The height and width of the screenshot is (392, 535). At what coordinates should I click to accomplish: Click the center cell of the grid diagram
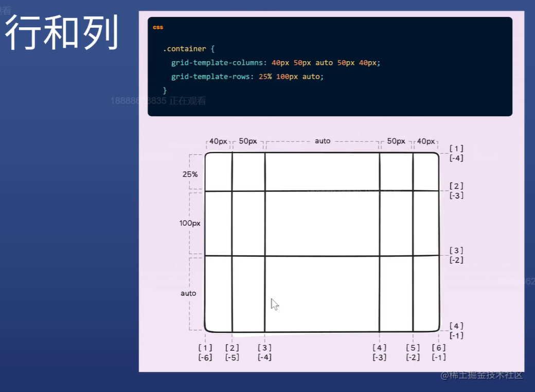coord(322,223)
